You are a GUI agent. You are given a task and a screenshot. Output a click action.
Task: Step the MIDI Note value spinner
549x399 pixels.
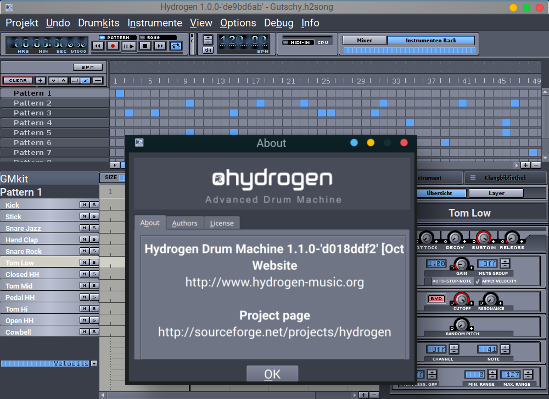click(x=505, y=349)
